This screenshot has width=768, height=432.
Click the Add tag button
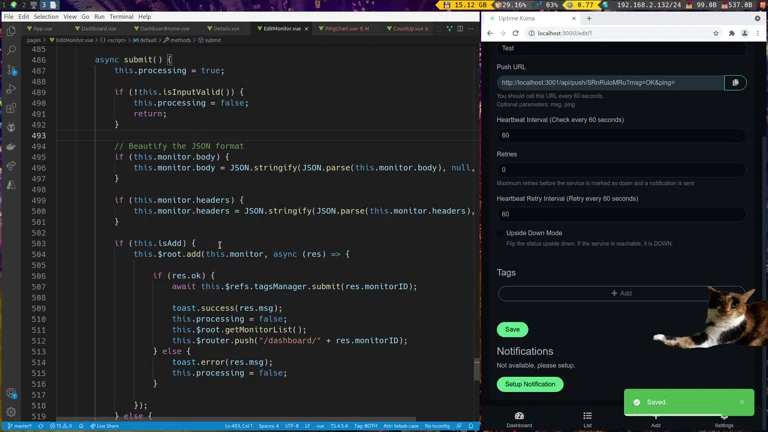click(621, 293)
